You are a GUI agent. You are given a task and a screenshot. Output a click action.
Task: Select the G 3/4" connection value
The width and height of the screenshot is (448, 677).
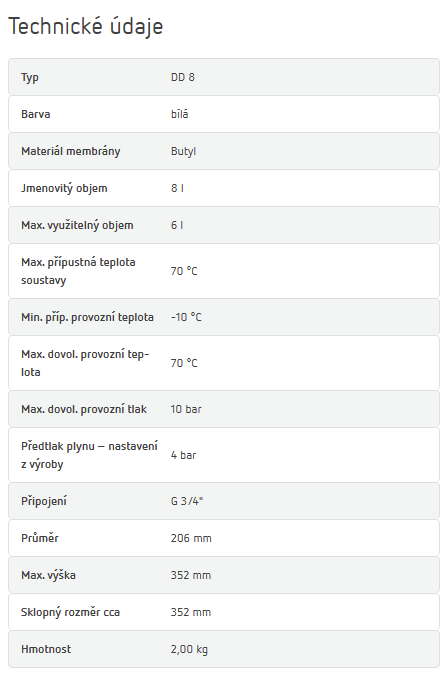pyautogui.click(x=187, y=501)
